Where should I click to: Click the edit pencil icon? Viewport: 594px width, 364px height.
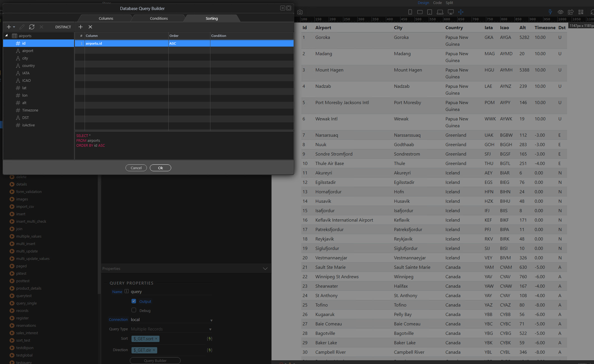[22, 27]
